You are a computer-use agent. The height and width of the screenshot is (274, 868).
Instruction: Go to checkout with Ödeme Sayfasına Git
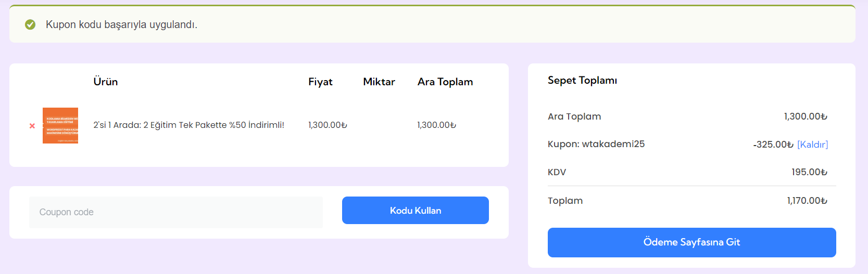(x=692, y=242)
